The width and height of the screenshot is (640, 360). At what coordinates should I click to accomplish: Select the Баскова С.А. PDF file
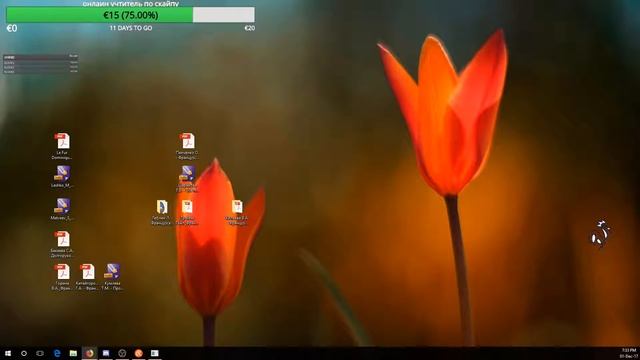62,244
